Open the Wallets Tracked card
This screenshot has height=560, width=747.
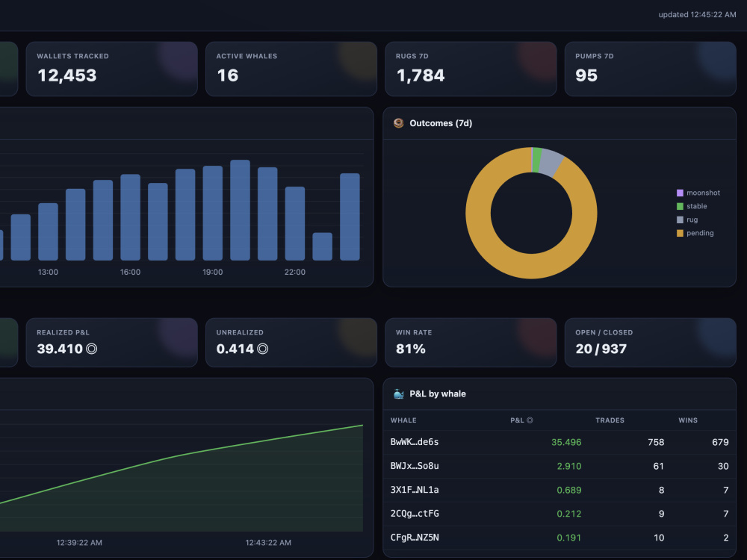[111, 69]
